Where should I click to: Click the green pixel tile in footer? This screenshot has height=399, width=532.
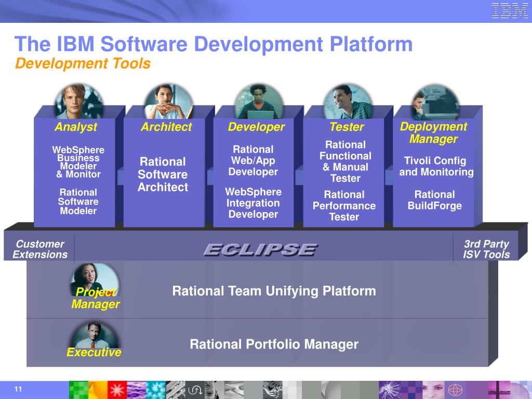79,390
